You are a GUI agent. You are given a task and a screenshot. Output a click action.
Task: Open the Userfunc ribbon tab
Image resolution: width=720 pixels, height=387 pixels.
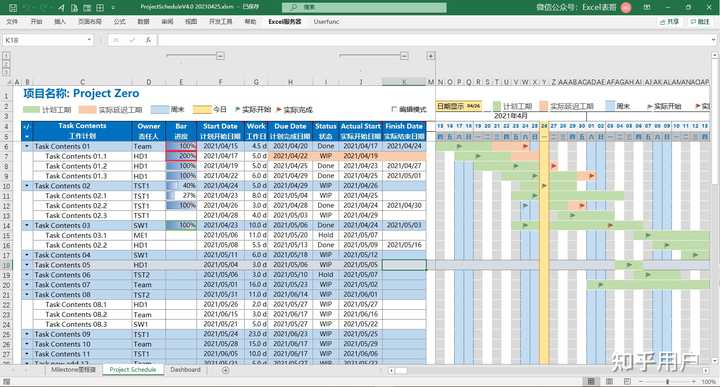326,22
